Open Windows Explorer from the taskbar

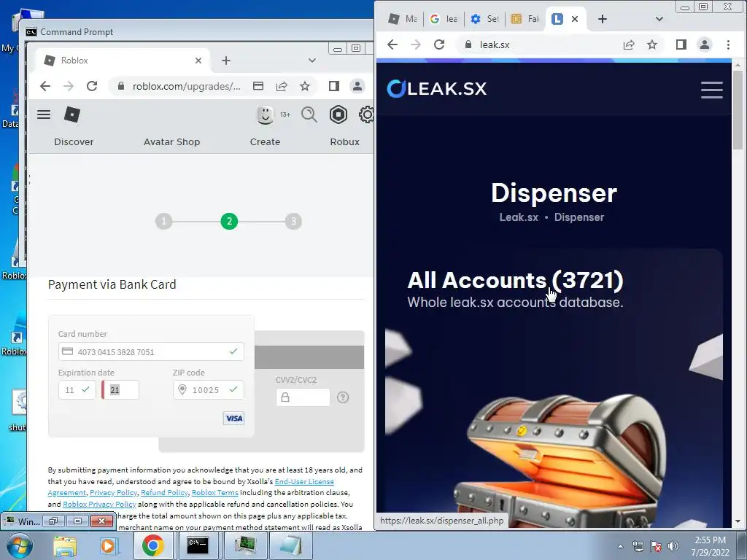(65, 545)
